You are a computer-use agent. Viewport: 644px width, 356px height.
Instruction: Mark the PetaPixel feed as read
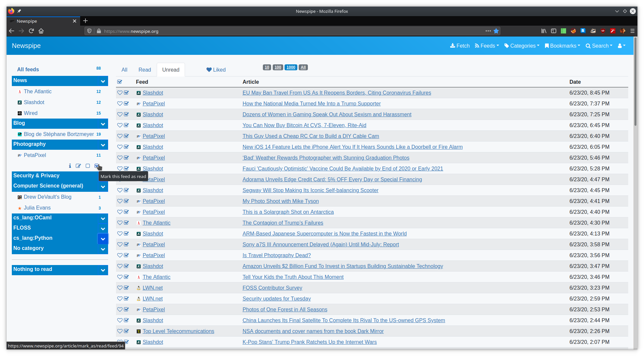point(97,166)
